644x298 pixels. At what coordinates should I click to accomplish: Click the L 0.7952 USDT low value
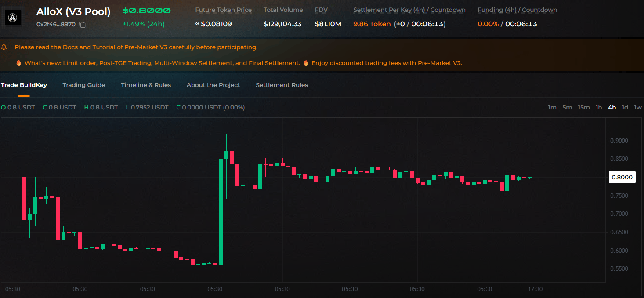(147, 107)
